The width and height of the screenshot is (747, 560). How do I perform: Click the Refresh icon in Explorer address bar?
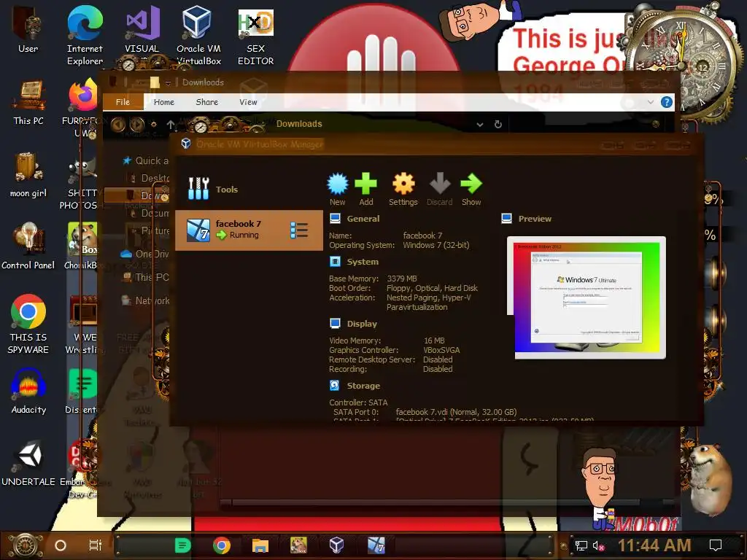pyautogui.click(x=498, y=124)
